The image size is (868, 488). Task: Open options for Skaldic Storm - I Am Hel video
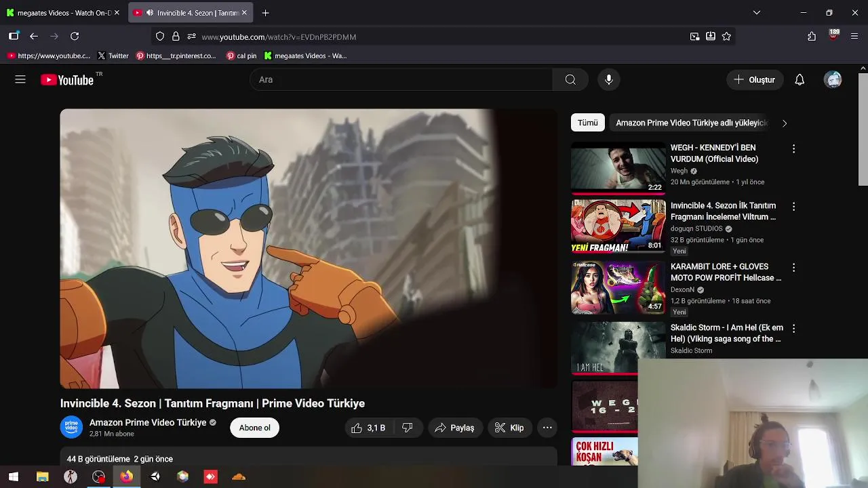[x=793, y=328]
